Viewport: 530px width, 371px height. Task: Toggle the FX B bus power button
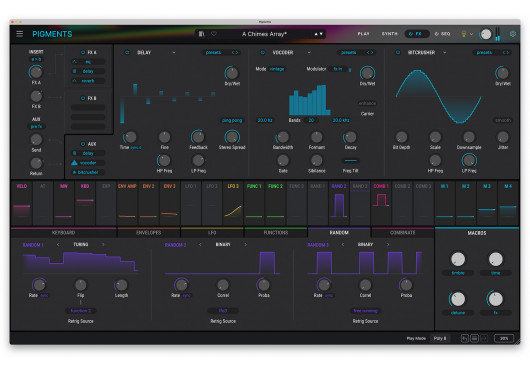point(82,98)
